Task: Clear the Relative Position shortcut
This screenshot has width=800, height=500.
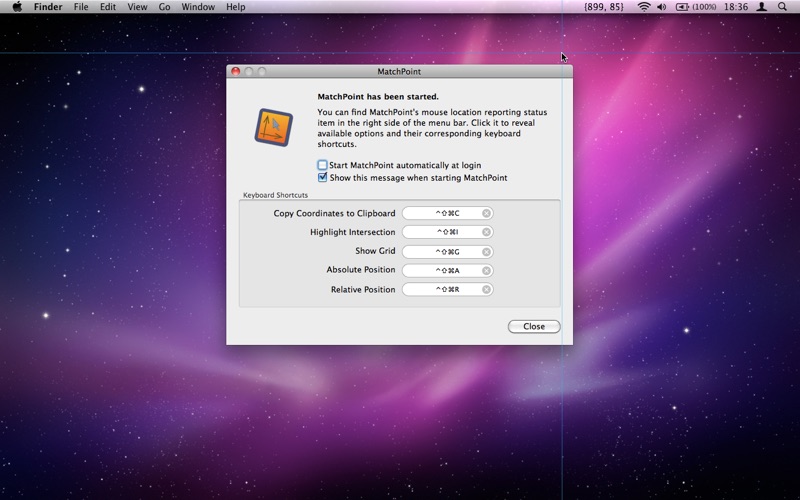Action: pos(486,290)
